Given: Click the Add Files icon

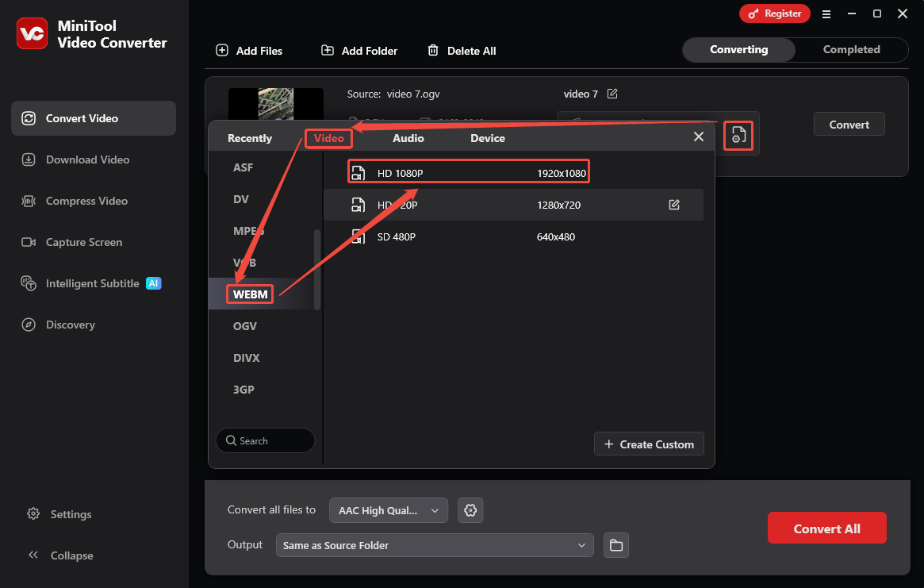Looking at the screenshot, I should click(221, 50).
